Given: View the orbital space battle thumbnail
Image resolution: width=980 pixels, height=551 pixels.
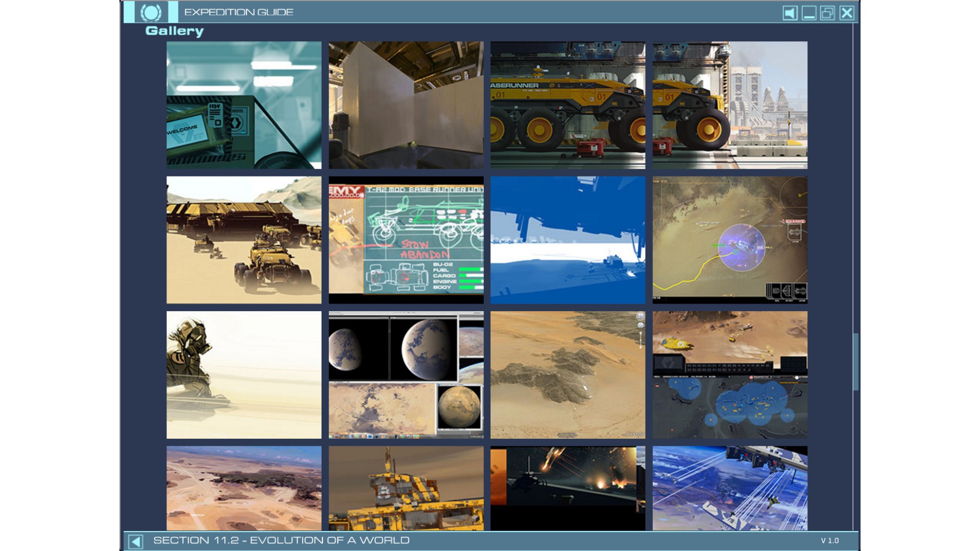Looking at the screenshot, I should (x=730, y=488).
